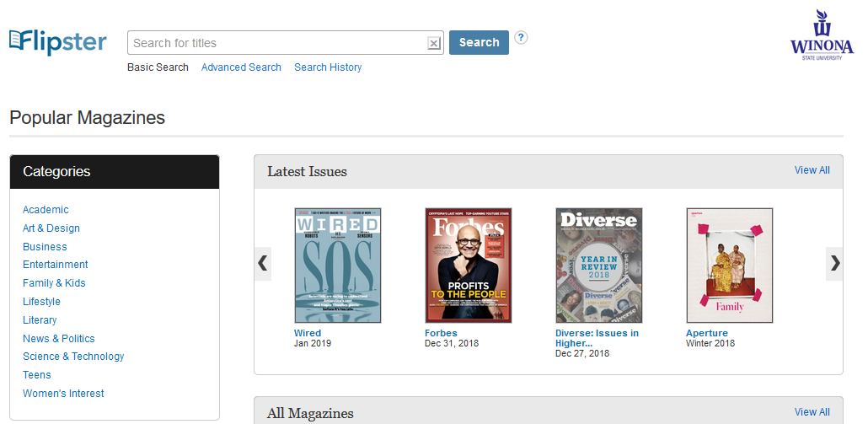Show next issues with right carousel arrow
The width and height of the screenshot is (868, 424).
coord(834,264)
